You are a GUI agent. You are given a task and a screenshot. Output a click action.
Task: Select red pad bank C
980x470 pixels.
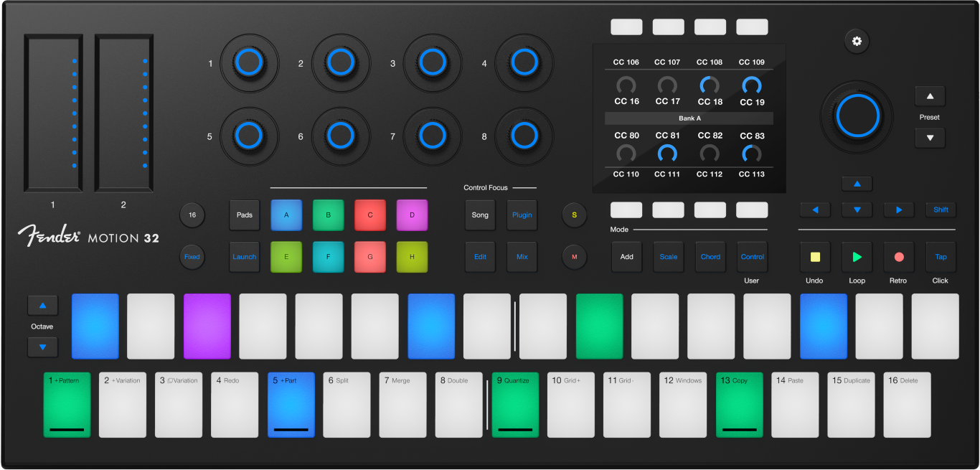370,215
